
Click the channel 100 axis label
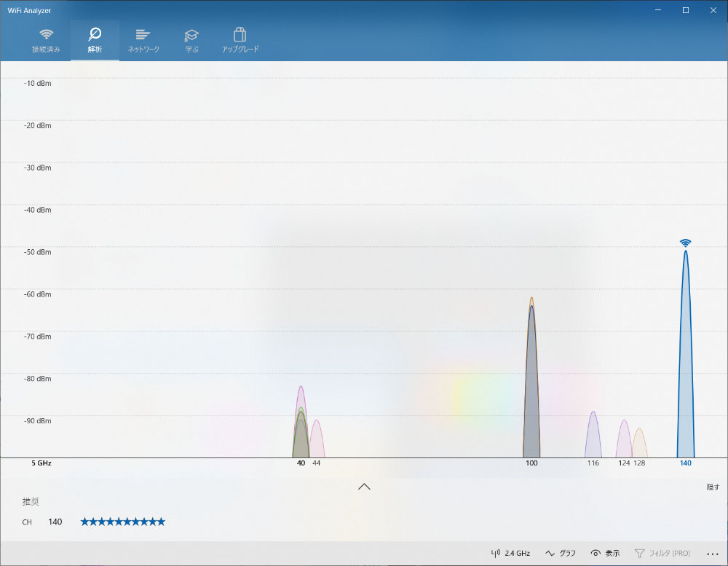[x=531, y=463]
